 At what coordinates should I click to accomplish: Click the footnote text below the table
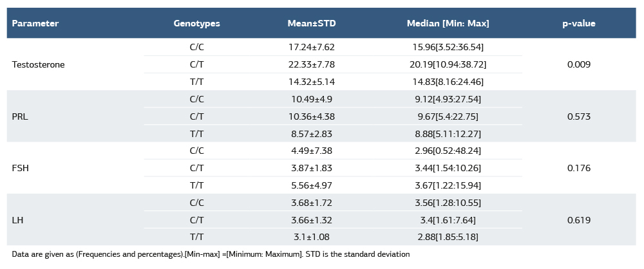(211, 254)
